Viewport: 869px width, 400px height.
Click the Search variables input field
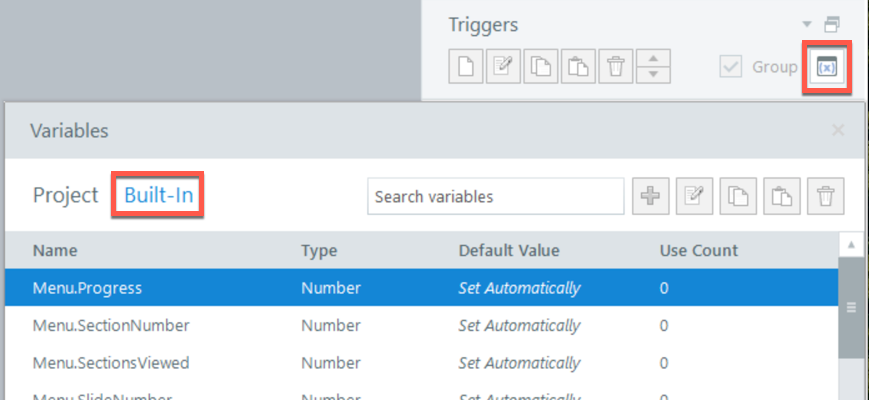(496, 197)
